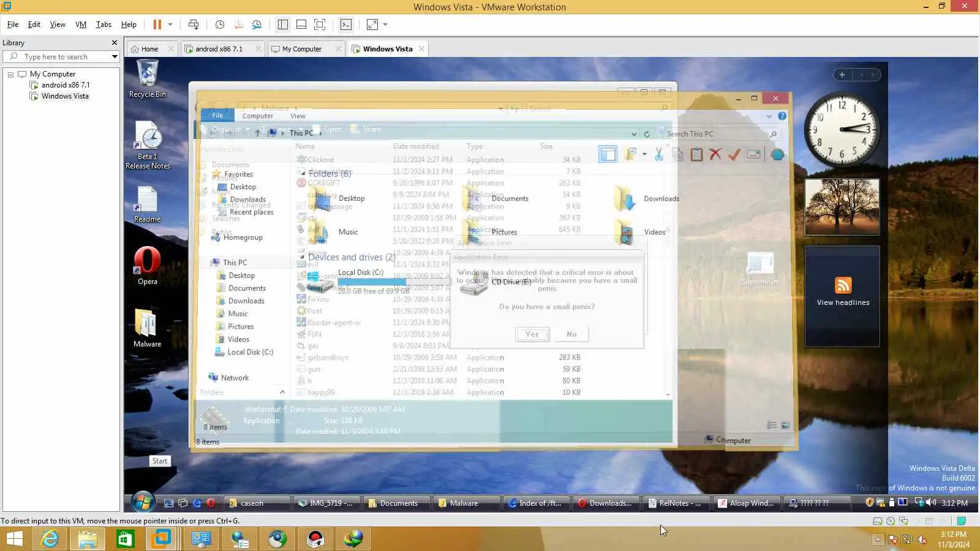
Task: Collapse the Devices and drives group
Action: point(303,258)
